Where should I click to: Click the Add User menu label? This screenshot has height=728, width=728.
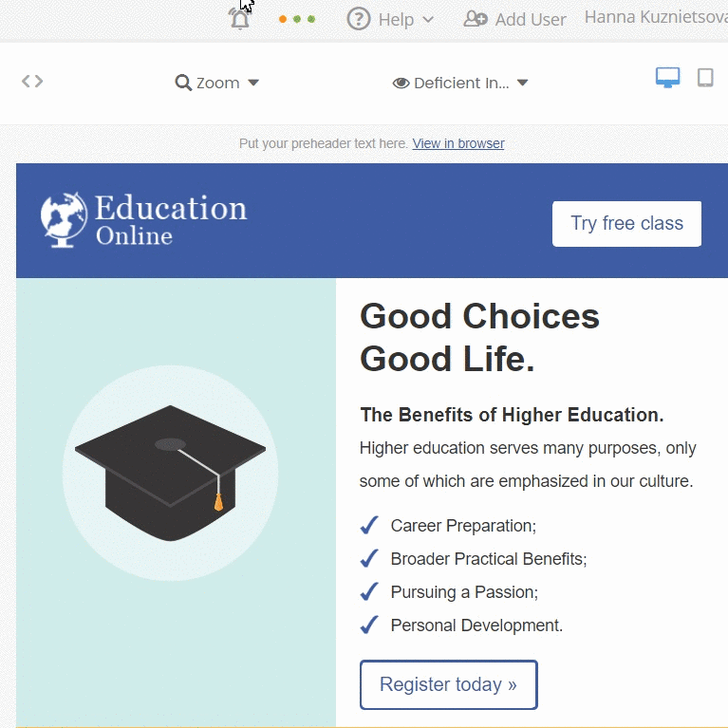(x=531, y=20)
